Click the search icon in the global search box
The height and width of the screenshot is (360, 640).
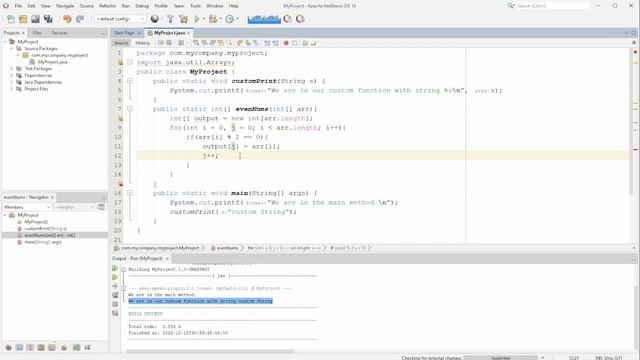coord(511,6)
